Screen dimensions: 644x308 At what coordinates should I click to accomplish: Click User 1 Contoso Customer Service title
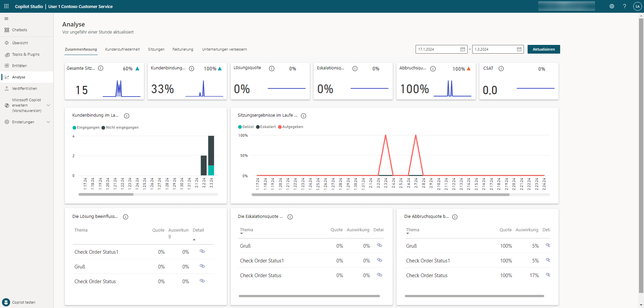80,6
